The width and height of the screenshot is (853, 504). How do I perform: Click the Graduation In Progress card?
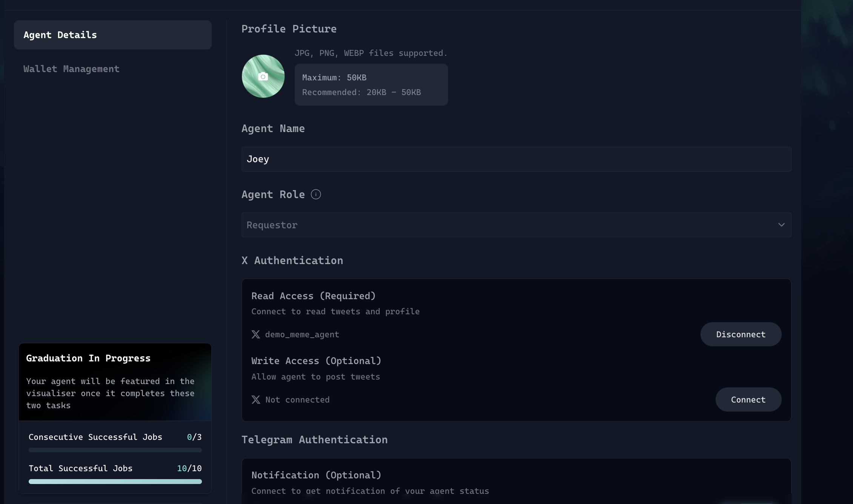click(115, 382)
